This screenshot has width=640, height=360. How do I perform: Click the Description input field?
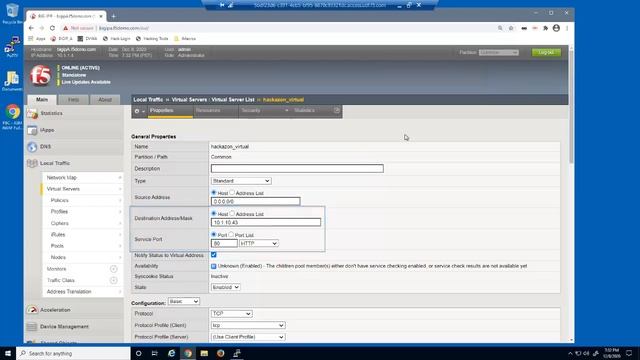(x=297, y=169)
